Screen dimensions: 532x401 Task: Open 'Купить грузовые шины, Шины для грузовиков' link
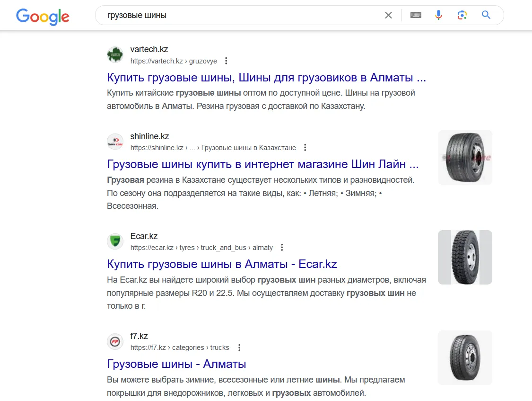coord(266,78)
